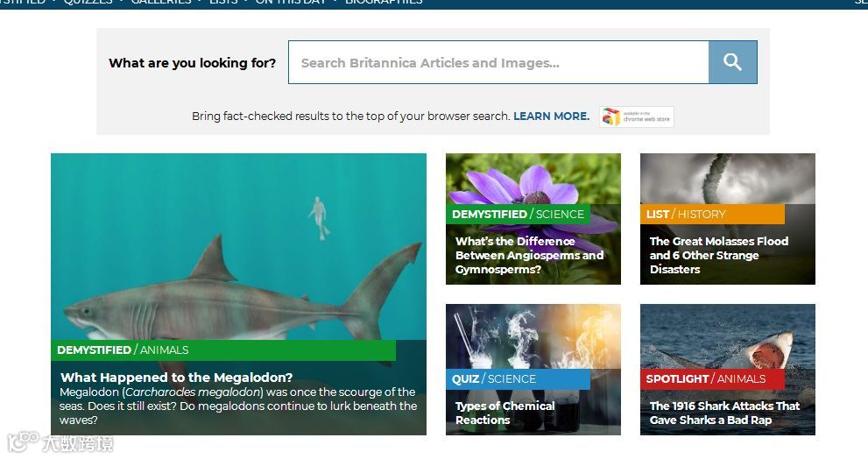
Task: Click the Spotlight / Animals red label
Action: (712, 378)
